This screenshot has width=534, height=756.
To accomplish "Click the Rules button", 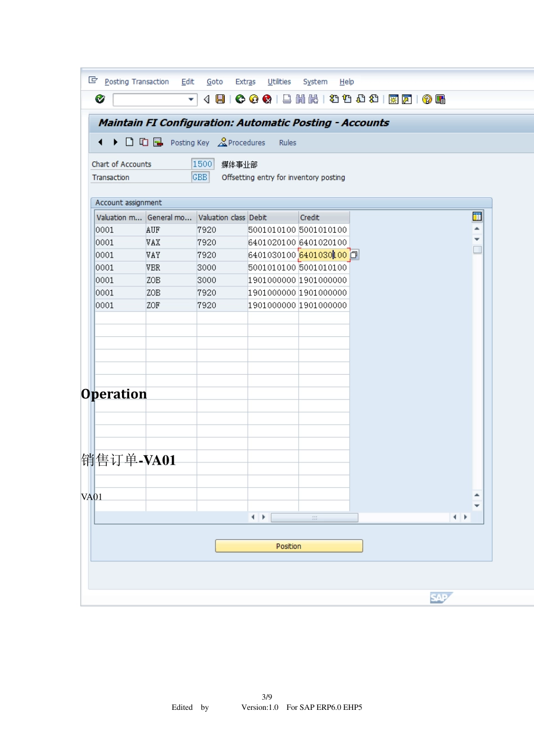I will click(288, 143).
